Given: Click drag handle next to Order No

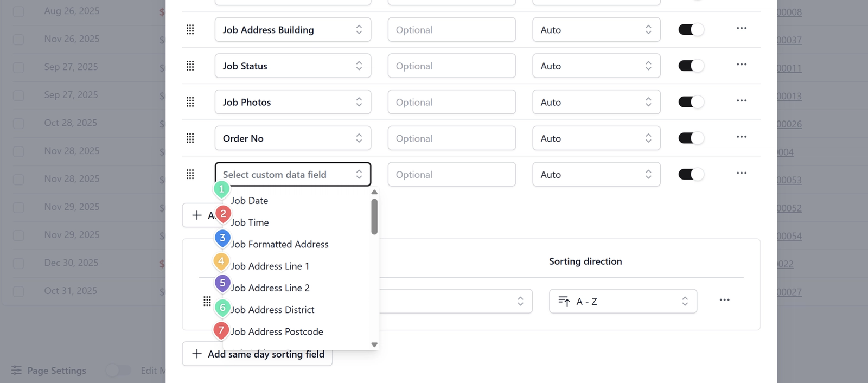Looking at the screenshot, I should click(x=190, y=138).
